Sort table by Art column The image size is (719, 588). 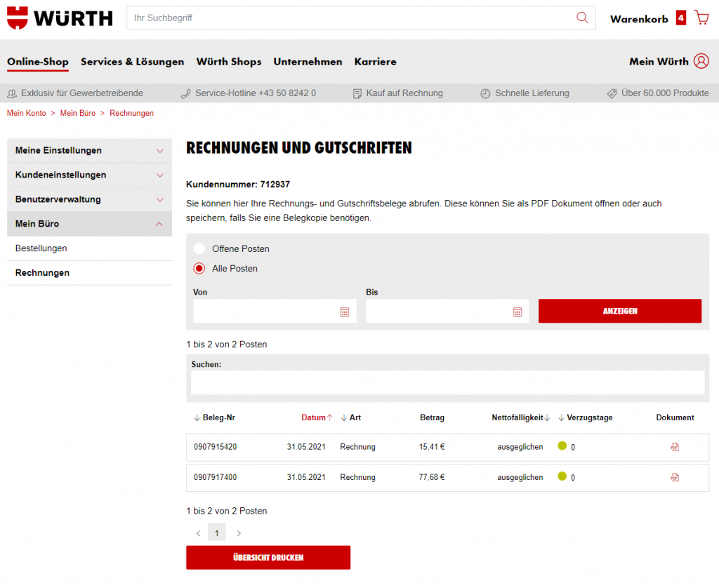[x=351, y=417]
